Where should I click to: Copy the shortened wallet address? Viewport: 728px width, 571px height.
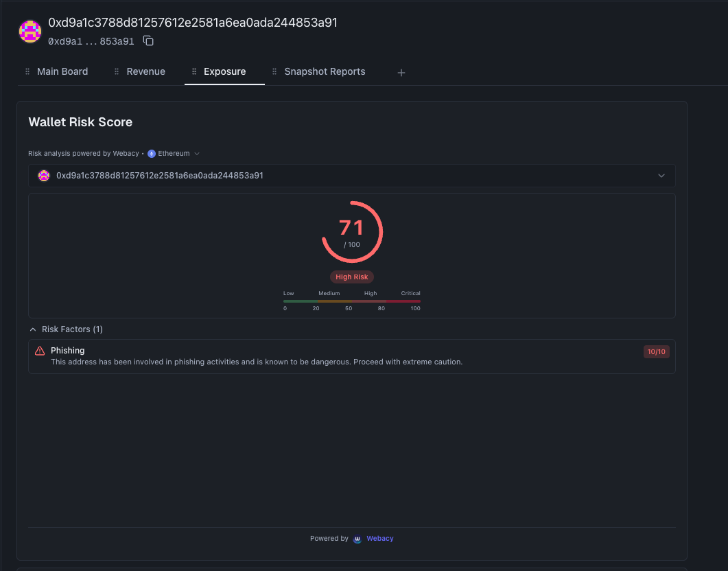pyautogui.click(x=148, y=41)
